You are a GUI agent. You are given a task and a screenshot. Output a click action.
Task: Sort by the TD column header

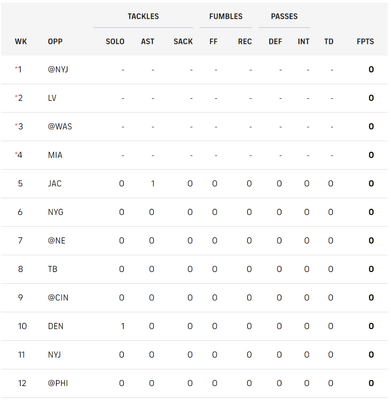click(329, 42)
